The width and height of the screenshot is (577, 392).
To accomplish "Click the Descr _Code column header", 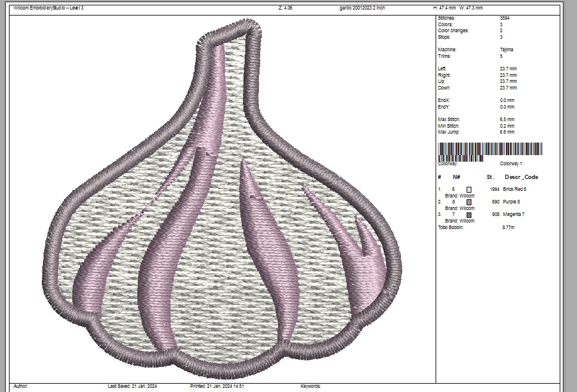I will (521, 177).
